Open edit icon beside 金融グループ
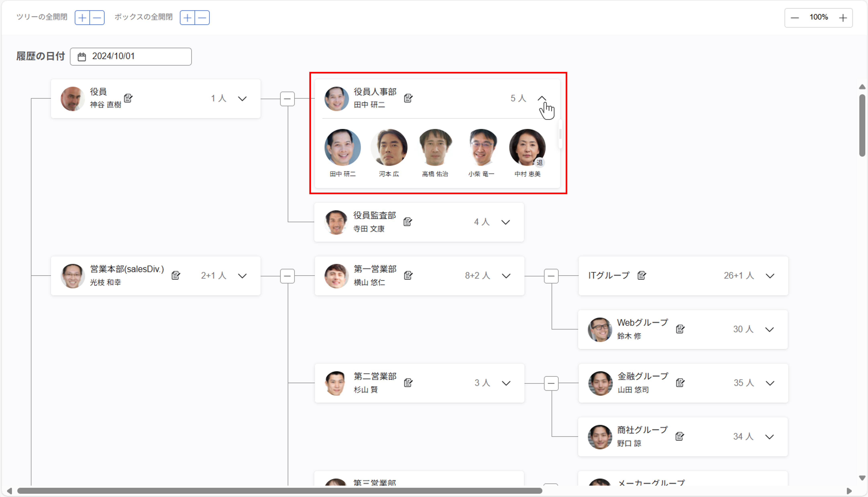Image resolution: width=868 pixels, height=497 pixels. pyautogui.click(x=680, y=383)
